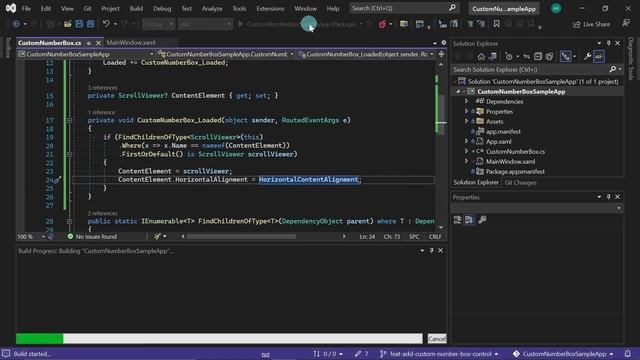Click the Open File folder icon in the toolbar
Screen dimensions: 640x360
(67, 24)
